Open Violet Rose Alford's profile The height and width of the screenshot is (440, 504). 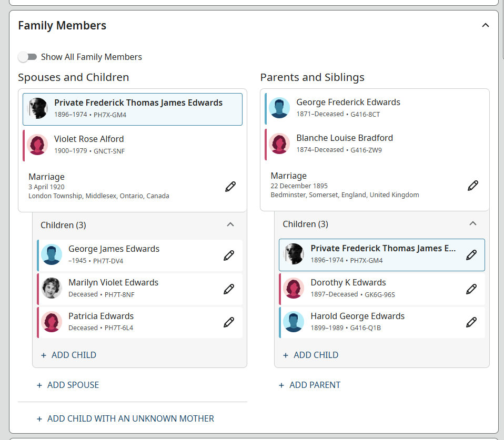[x=89, y=139]
